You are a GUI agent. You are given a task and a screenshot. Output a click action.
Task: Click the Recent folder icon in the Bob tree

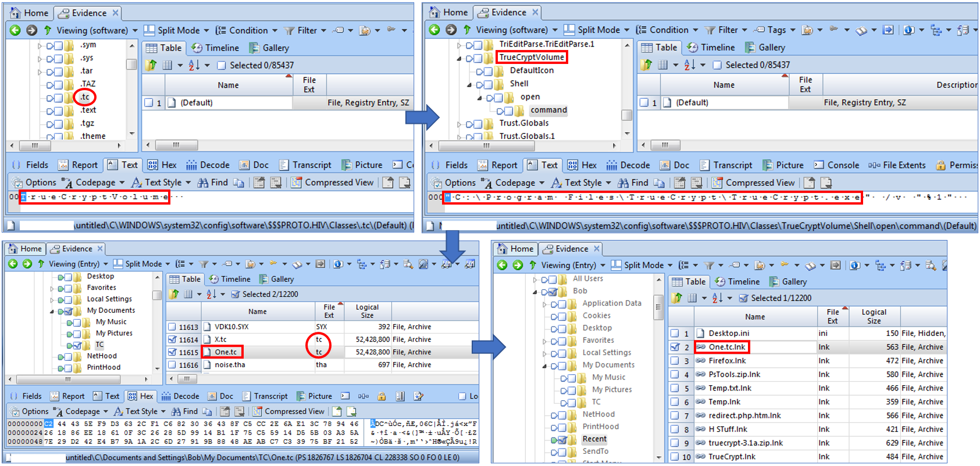tap(572, 439)
